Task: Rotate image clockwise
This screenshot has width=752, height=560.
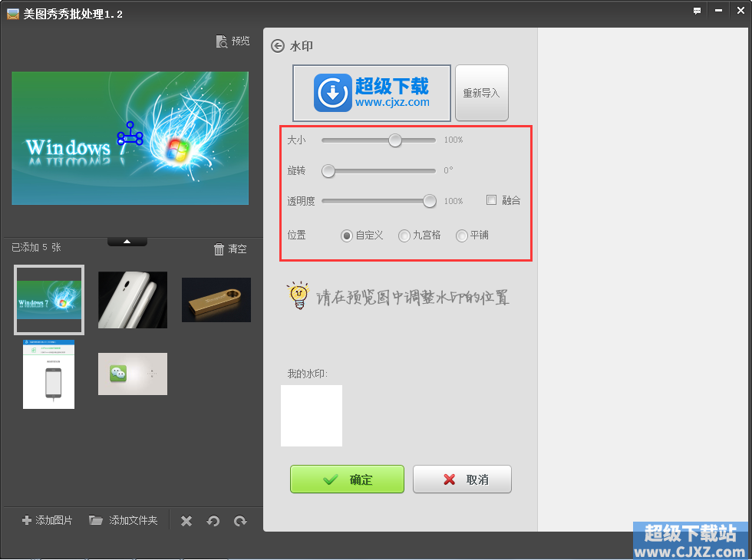Action: [x=240, y=521]
